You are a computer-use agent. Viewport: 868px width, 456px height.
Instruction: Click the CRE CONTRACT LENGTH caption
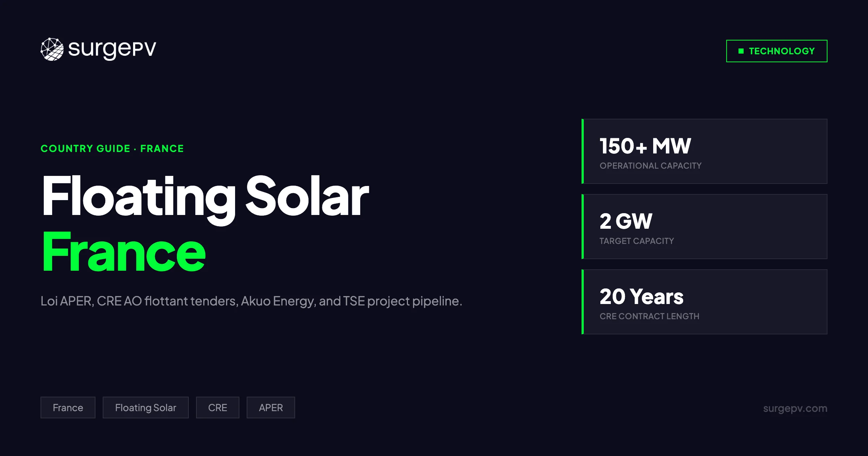coord(649,316)
